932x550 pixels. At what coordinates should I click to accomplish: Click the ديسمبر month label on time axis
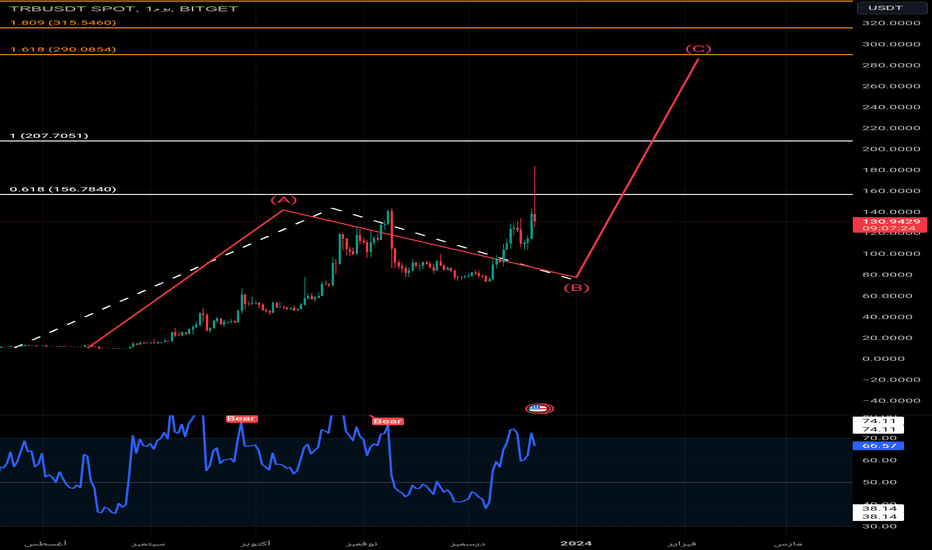467,543
